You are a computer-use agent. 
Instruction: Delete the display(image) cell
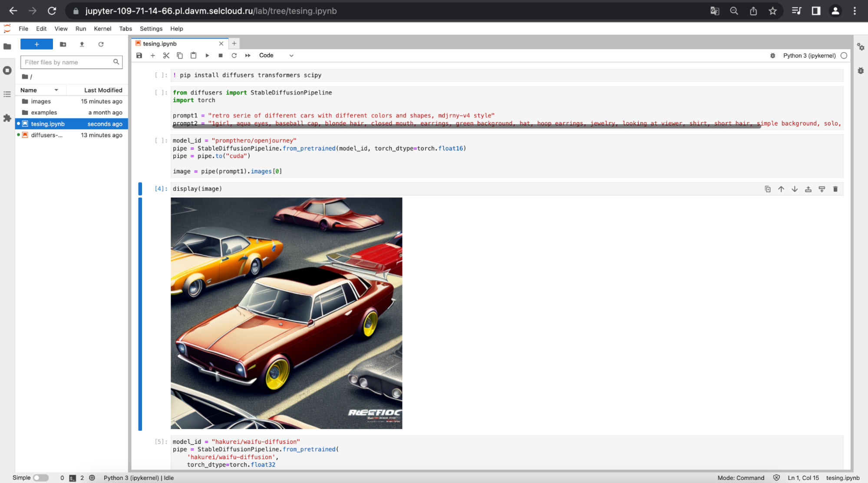(x=835, y=189)
